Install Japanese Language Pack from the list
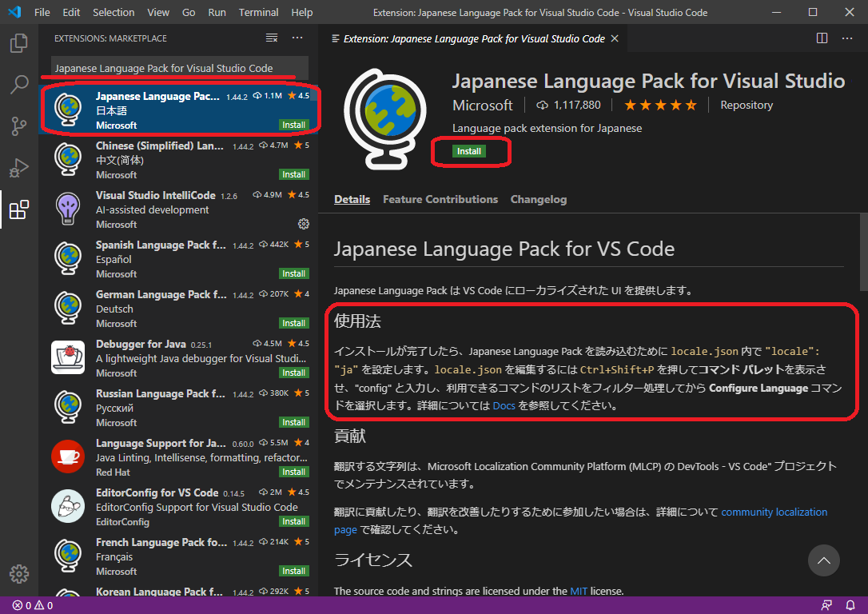This screenshot has width=868, height=614. (293, 126)
